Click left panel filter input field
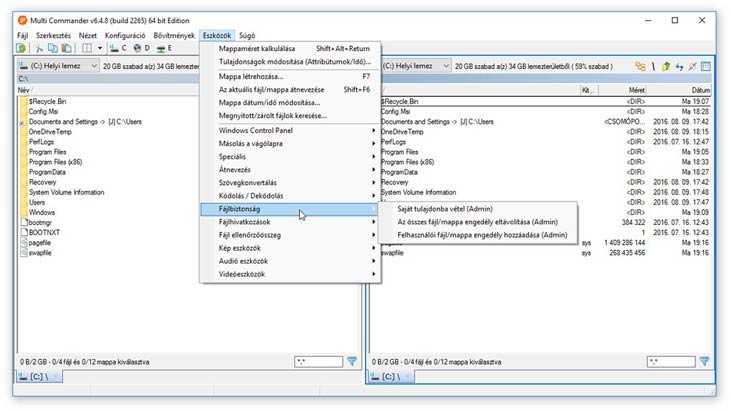Screen dimensions: 730x410 coord(318,361)
